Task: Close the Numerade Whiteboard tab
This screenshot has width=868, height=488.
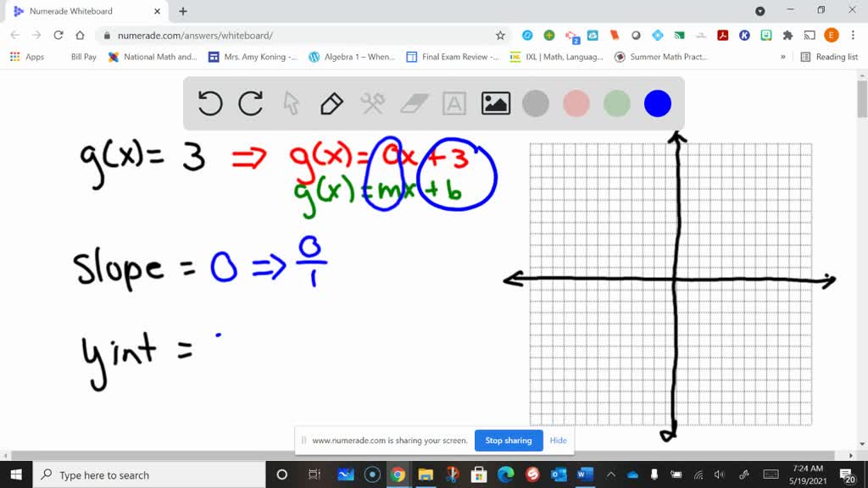Action: click(x=157, y=11)
